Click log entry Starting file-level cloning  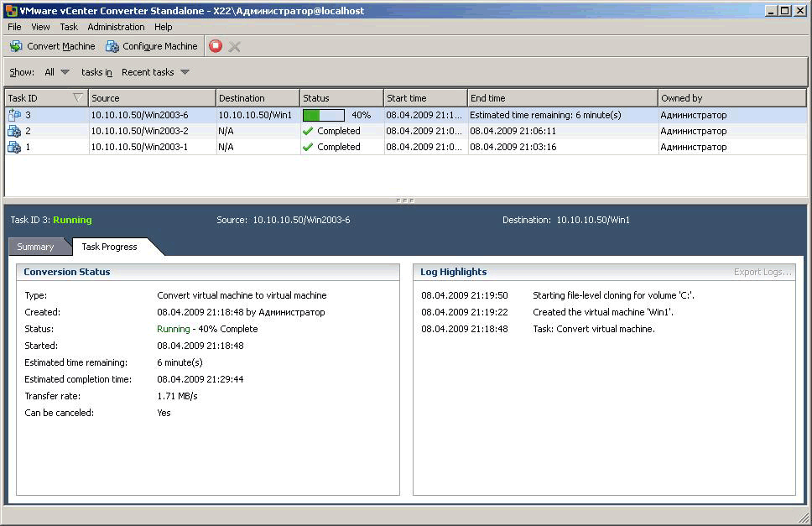614,295
